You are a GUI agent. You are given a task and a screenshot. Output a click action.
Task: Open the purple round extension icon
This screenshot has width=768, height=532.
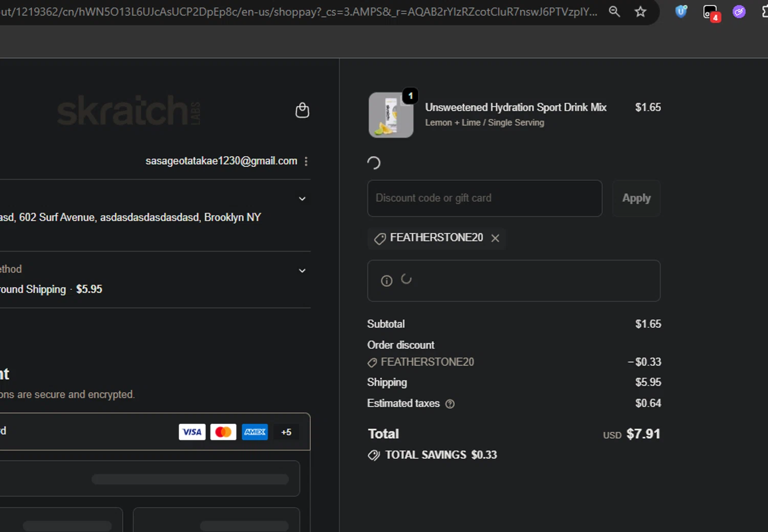[x=739, y=12]
